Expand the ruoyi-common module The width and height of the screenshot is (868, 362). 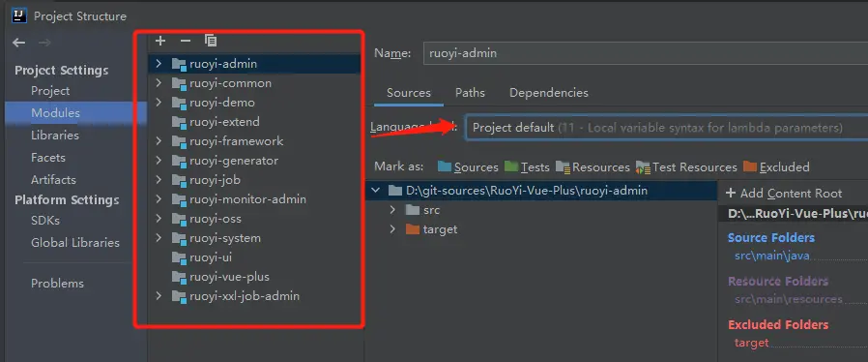(x=159, y=83)
